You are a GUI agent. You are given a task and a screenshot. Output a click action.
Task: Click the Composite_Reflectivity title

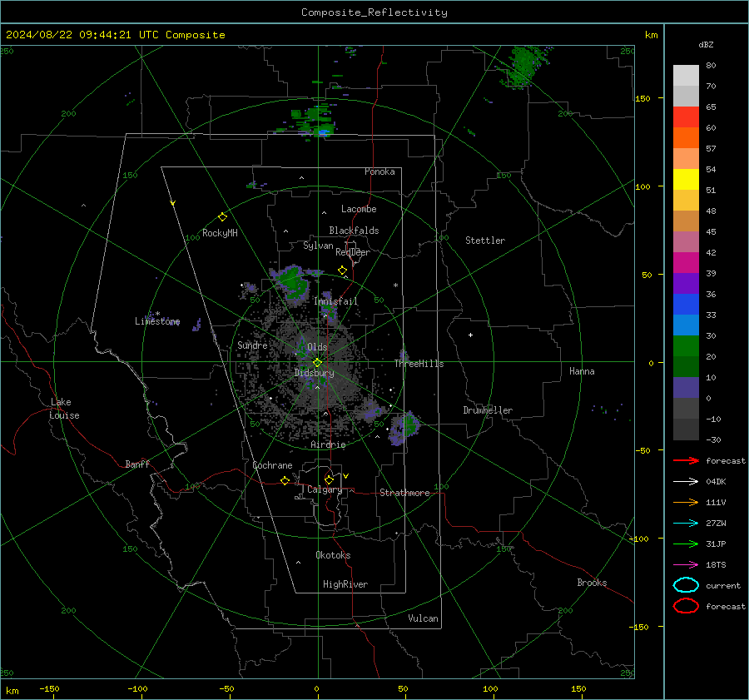click(374, 12)
